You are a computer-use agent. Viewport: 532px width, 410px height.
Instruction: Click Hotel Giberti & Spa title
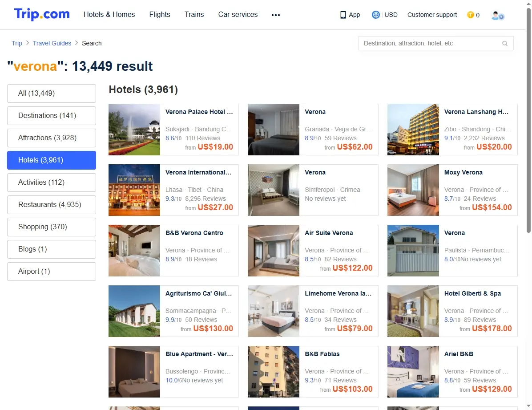(x=473, y=293)
